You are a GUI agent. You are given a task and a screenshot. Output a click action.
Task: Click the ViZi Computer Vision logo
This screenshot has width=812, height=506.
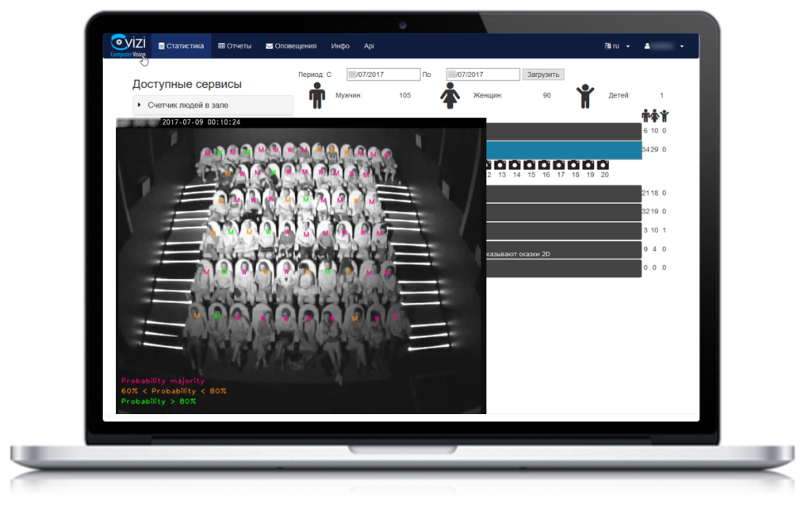pos(128,46)
